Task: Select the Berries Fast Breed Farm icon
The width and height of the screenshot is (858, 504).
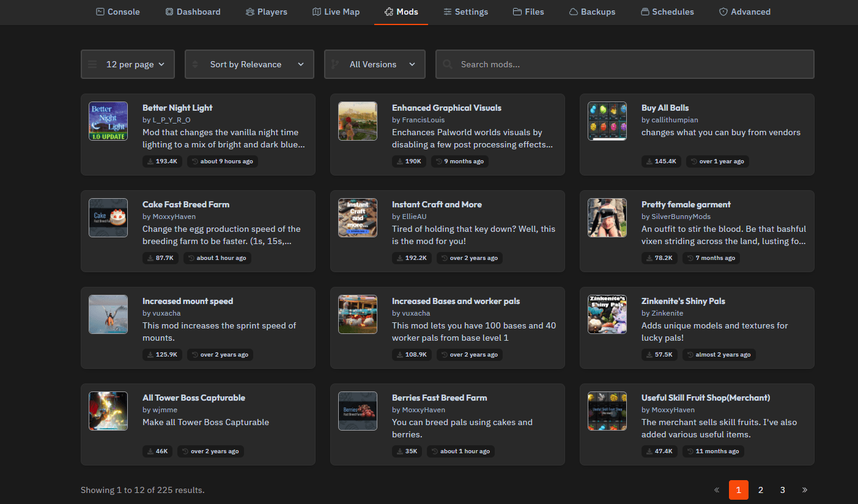Action: [358, 411]
